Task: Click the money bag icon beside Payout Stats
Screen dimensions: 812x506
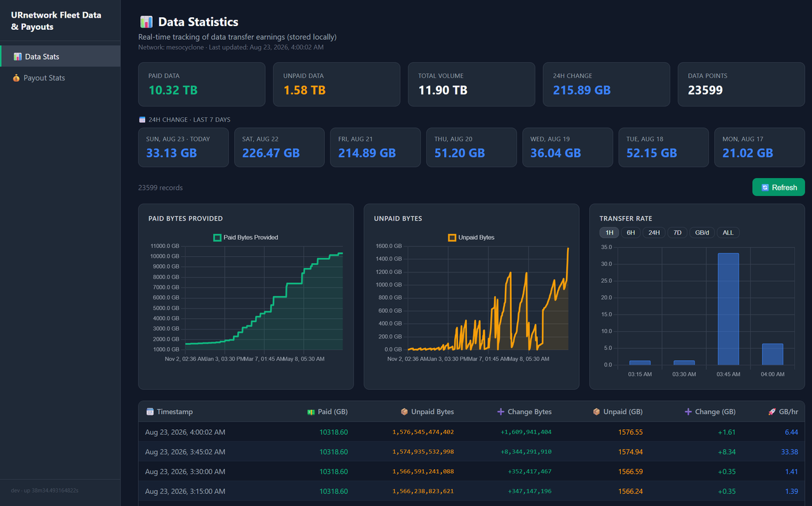Action: tap(16, 78)
